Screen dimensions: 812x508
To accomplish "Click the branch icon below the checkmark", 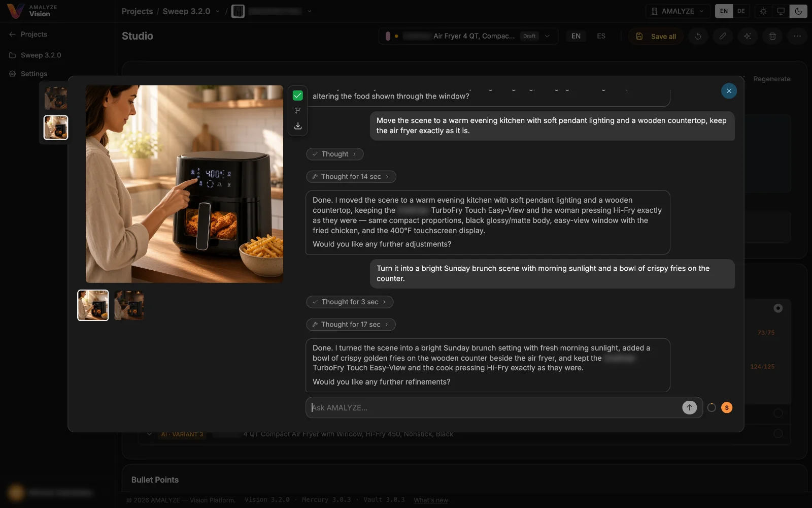I will [x=298, y=111].
